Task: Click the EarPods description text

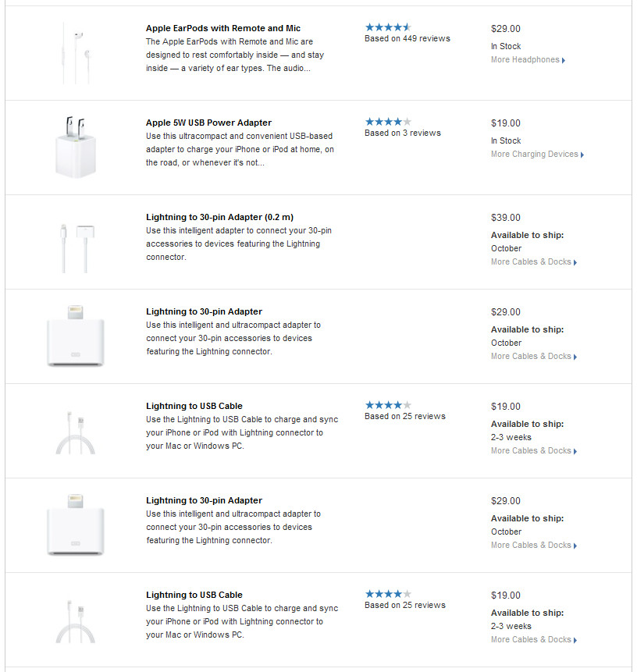Action: (x=234, y=55)
